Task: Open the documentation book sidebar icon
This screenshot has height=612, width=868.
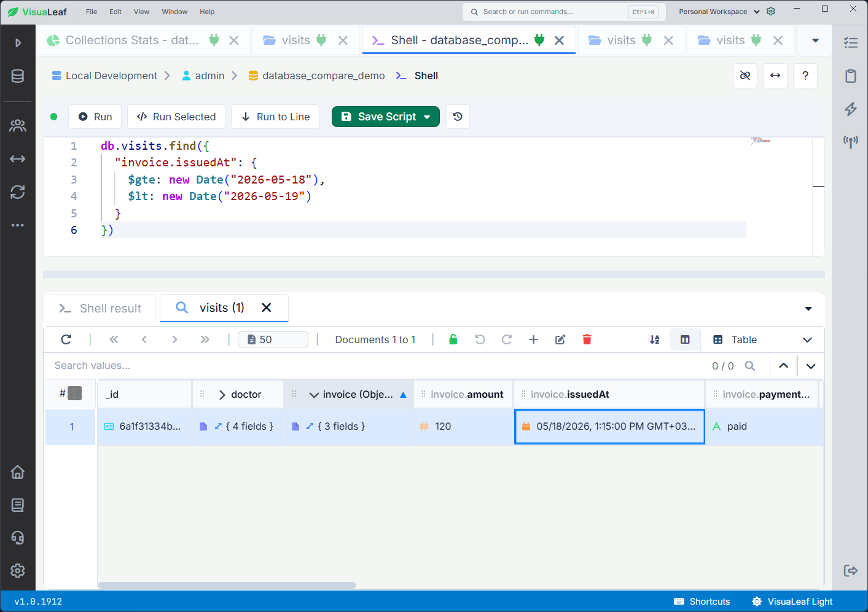Action: coord(18,505)
